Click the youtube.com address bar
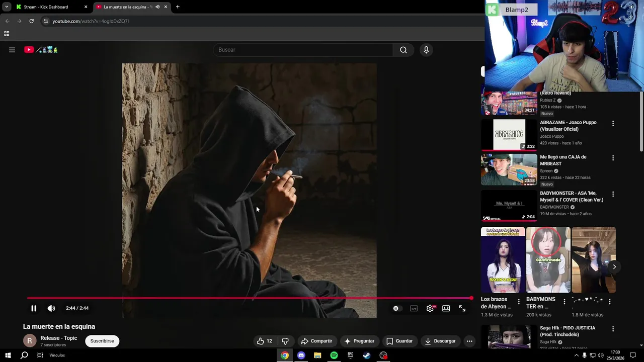 click(x=262, y=21)
